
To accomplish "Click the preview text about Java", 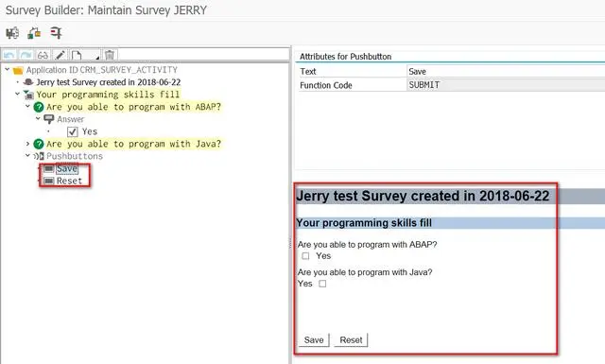I will [365, 272].
